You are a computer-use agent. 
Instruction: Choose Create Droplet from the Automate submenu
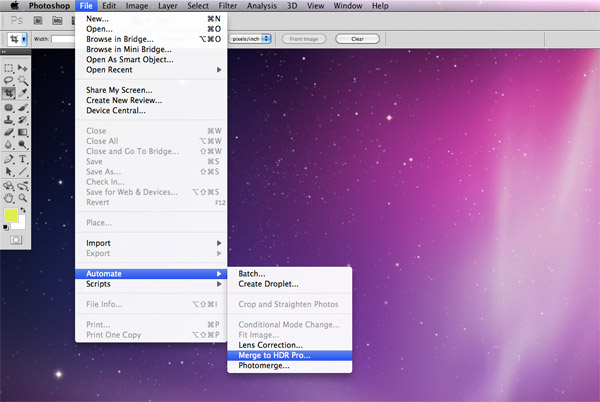[x=290, y=284]
